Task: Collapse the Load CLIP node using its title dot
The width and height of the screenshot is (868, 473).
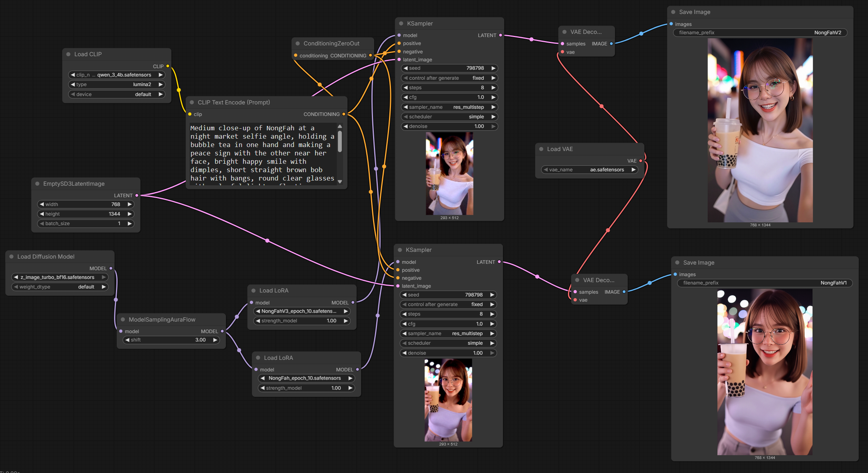Action: coord(69,54)
